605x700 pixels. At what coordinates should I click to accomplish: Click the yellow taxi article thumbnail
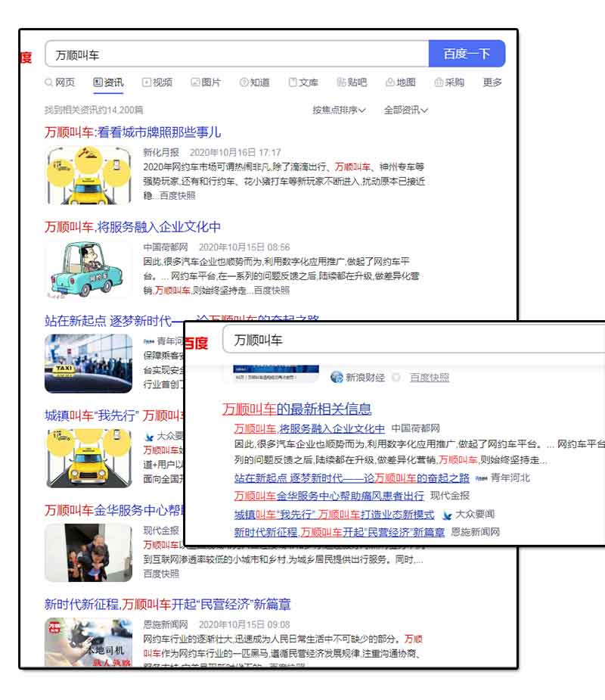[88, 175]
